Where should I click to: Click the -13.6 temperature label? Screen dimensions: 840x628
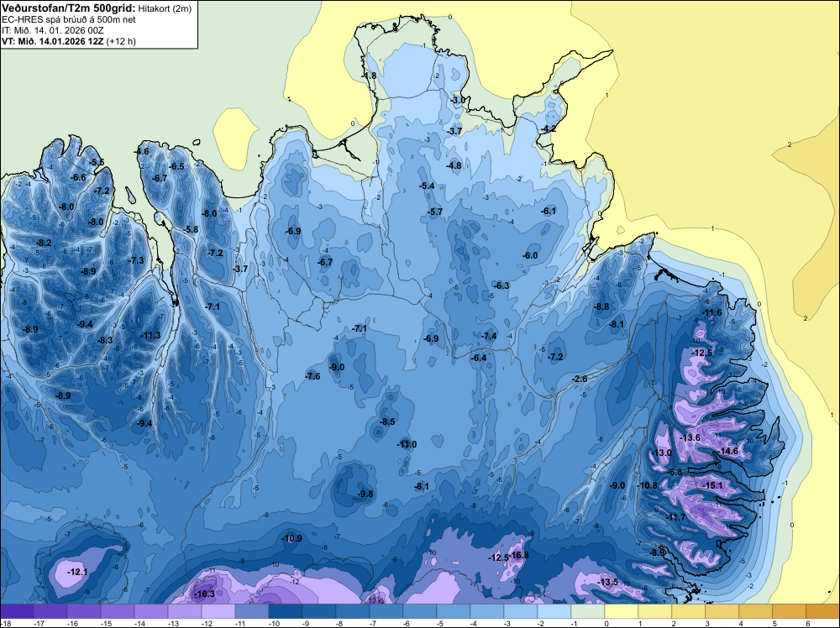coord(690,437)
